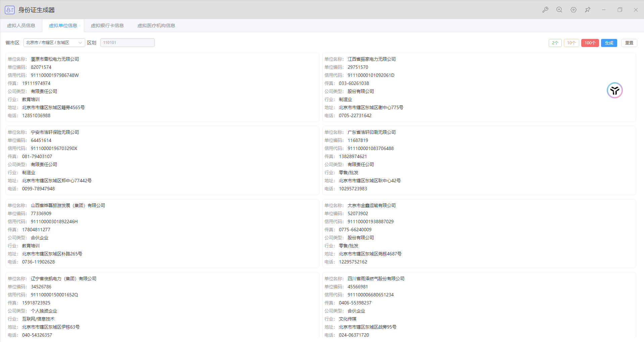This screenshot has height=342, width=644.
Task: Minimize the window with the dash icon
Action: point(603,10)
